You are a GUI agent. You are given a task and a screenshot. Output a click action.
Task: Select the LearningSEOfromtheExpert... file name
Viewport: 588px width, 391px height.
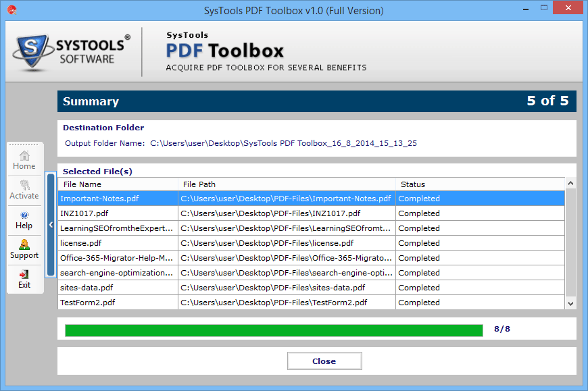[x=117, y=228]
